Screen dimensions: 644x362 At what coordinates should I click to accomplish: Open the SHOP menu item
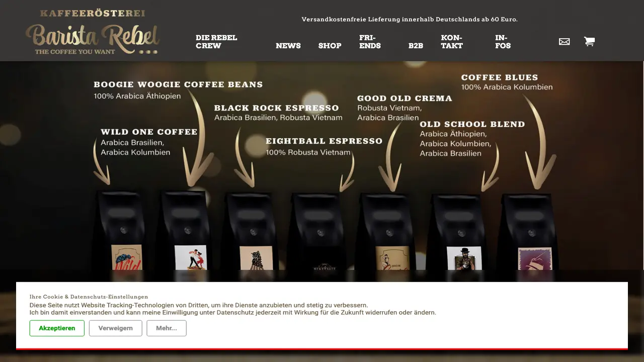pos(330,46)
